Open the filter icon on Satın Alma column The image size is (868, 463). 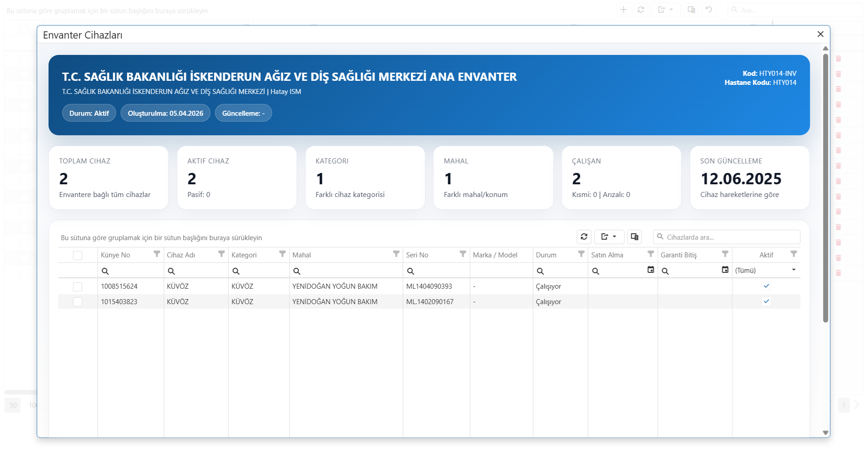[x=651, y=254]
